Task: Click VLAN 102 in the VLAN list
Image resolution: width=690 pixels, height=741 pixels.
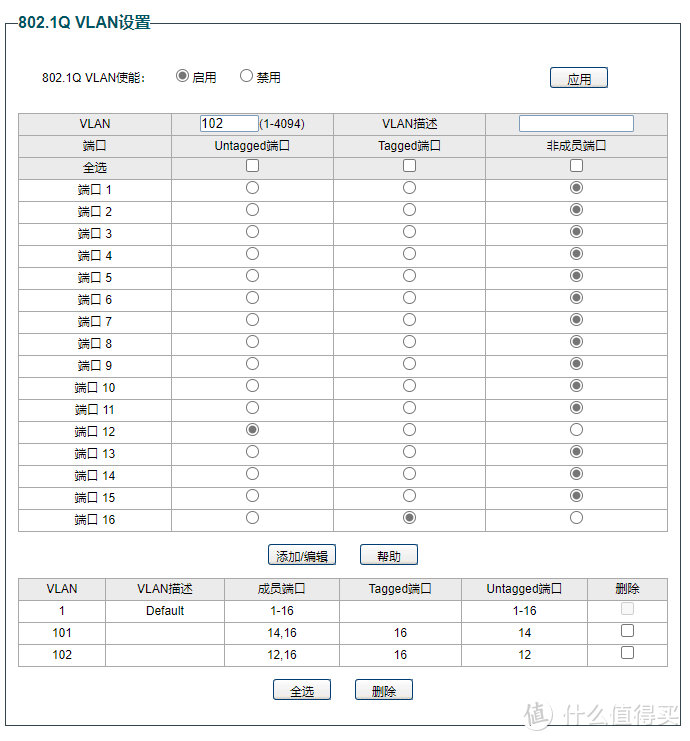Action: 62,655
